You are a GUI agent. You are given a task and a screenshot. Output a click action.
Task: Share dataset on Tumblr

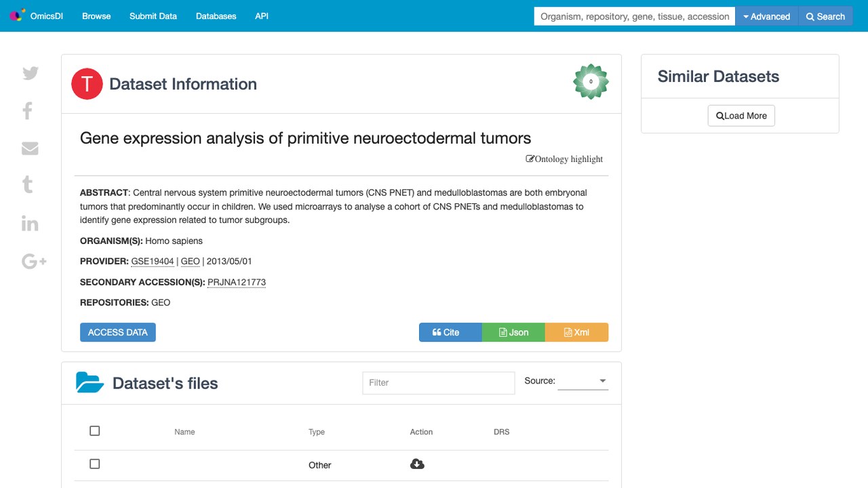(28, 184)
